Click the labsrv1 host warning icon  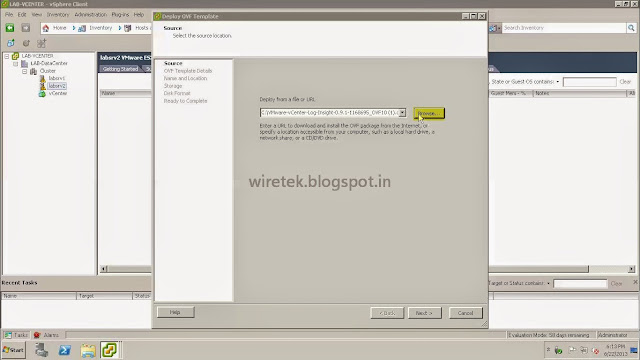tap(42, 78)
